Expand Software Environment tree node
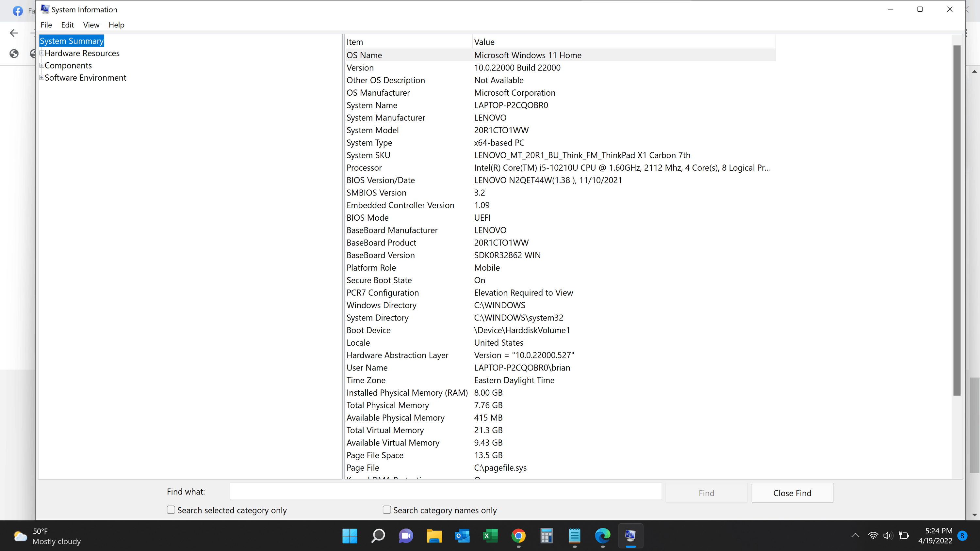The width and height of the screenshot is (980, 551). tap(41, 78)
